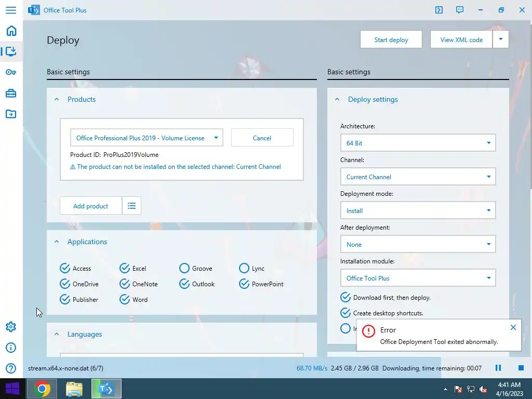The image size is (532, 399).
Task: Open the command box icon in title bar
Action: [438, 10]
